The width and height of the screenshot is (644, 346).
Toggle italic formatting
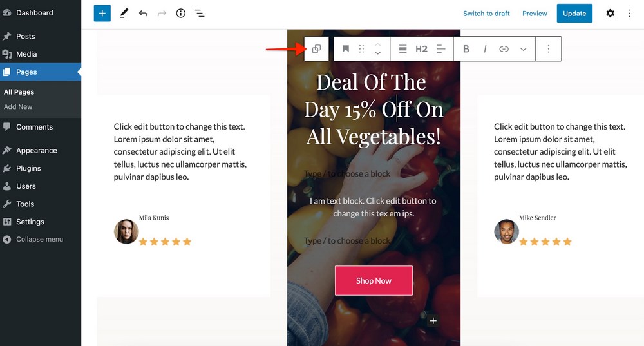coord(485,49)
